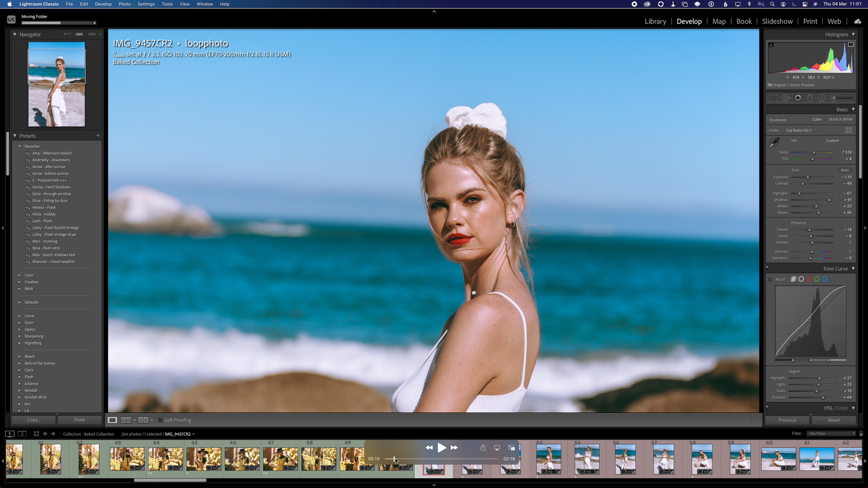
Task: Click the share icon in media overlay
Action: [483, 448]
